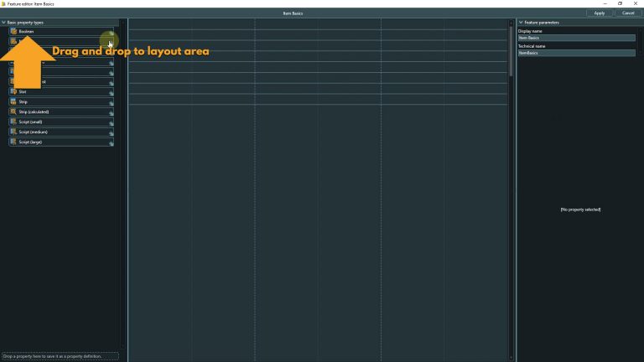
Task: Collapse the Feature parameters section
Action: pos(521,23)
